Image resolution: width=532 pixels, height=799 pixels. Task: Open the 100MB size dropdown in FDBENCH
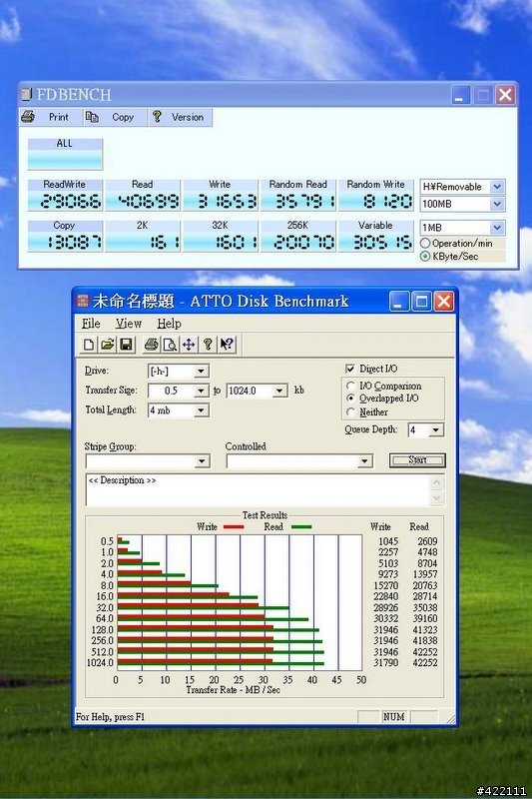[497, 204]
